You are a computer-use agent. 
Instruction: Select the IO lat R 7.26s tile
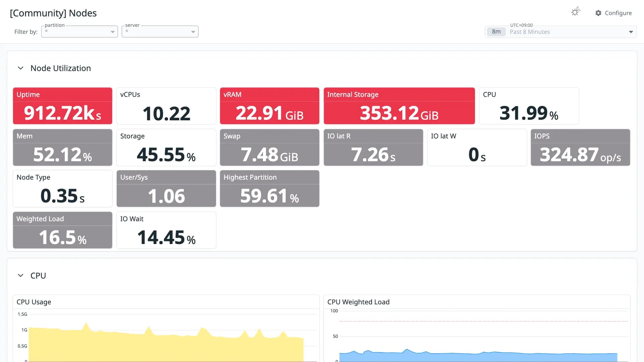click(x=373, y=147)
